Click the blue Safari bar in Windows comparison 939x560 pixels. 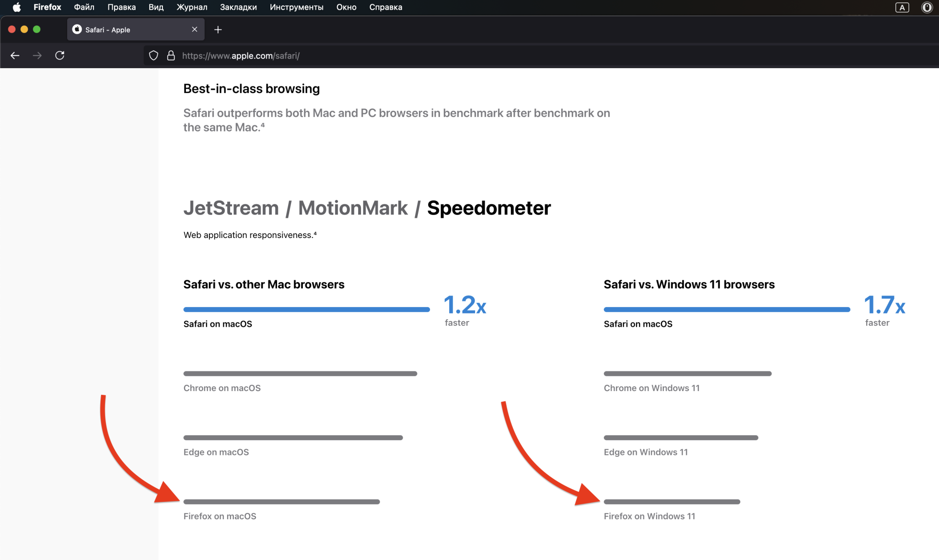[727, 309]
